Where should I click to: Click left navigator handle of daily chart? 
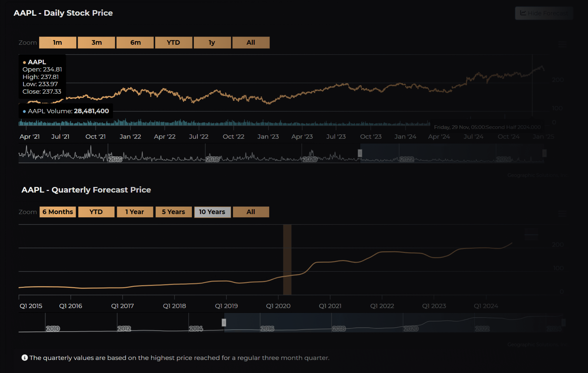[x=360, y=153]
